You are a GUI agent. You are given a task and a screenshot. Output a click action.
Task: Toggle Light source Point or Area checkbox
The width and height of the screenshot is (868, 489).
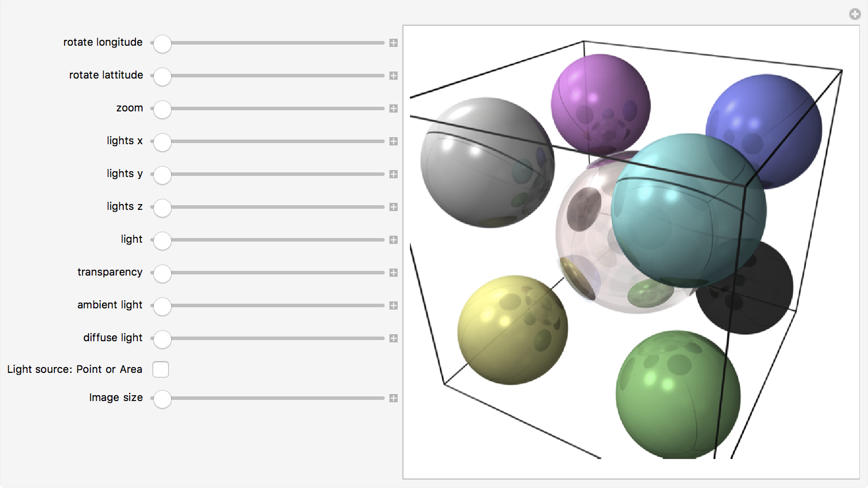tap(161, 369)
